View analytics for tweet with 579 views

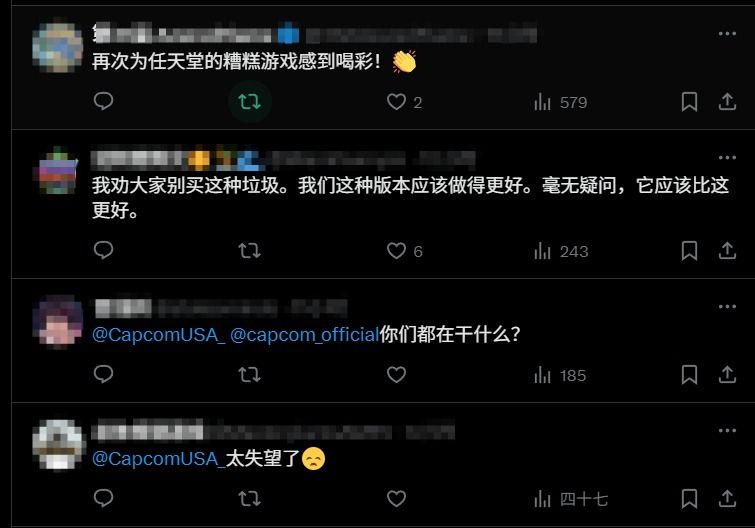coord(560,102)
